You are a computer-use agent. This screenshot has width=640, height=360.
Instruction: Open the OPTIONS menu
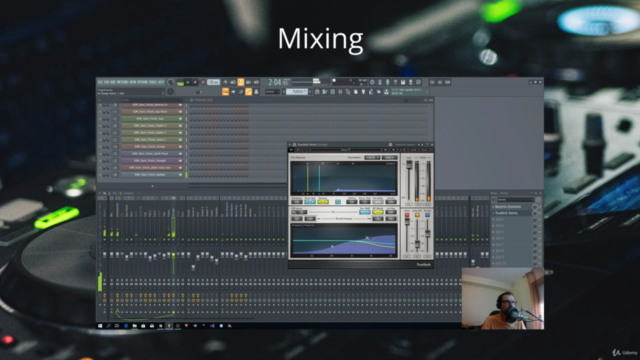(x=142, y=82)
